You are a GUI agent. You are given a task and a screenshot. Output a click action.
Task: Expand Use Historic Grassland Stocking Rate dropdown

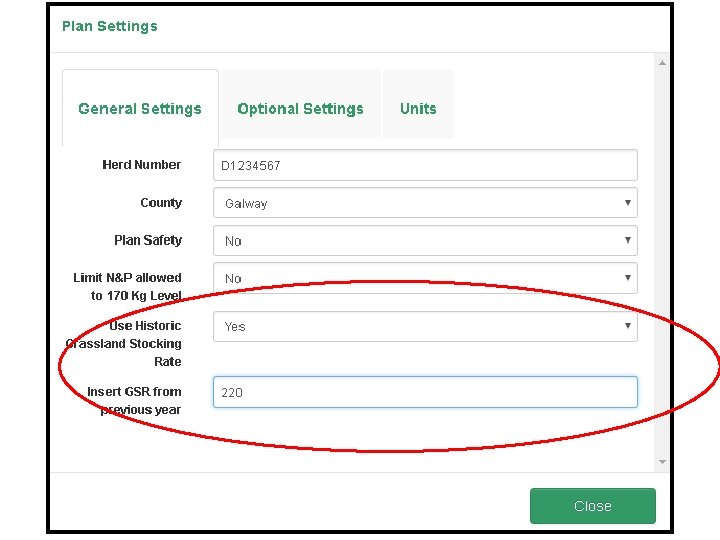coord(425,326)
